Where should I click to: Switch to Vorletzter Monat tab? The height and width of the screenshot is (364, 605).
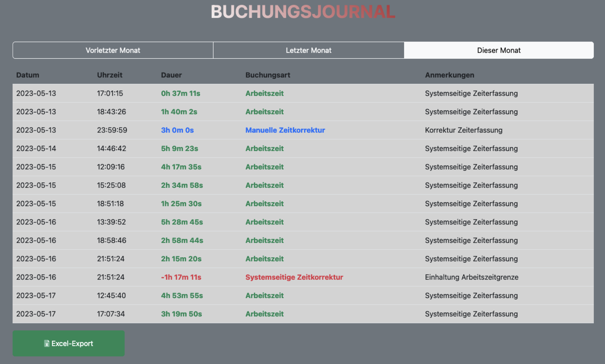(113, 50)
